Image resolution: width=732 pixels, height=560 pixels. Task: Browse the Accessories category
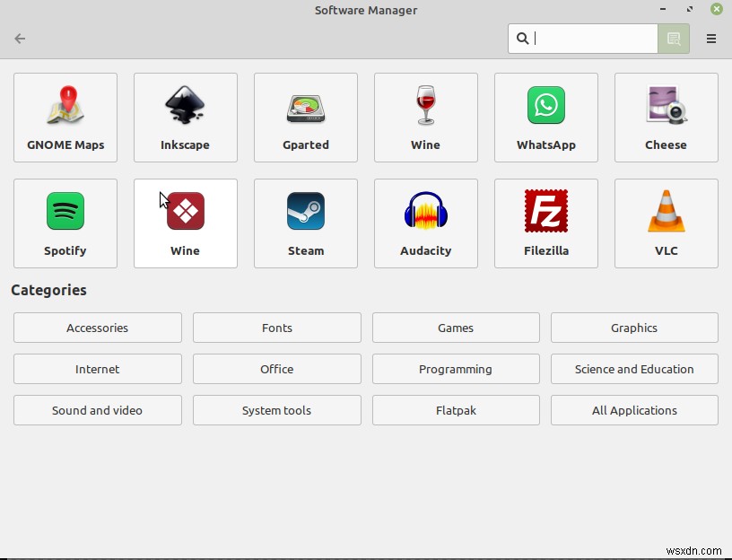[x=98, y=328]
